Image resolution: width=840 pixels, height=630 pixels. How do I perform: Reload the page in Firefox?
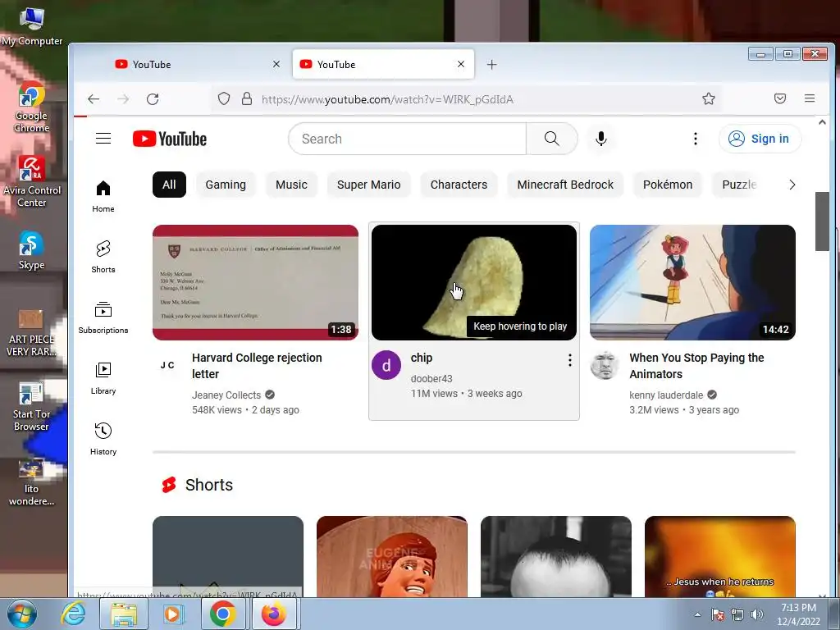[153, 99]
